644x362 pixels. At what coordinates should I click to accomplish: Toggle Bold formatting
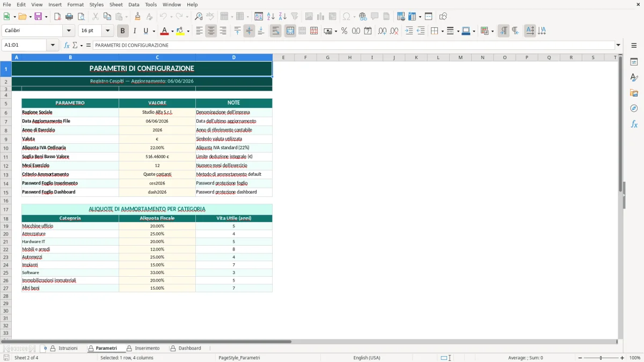coord(123,31)
